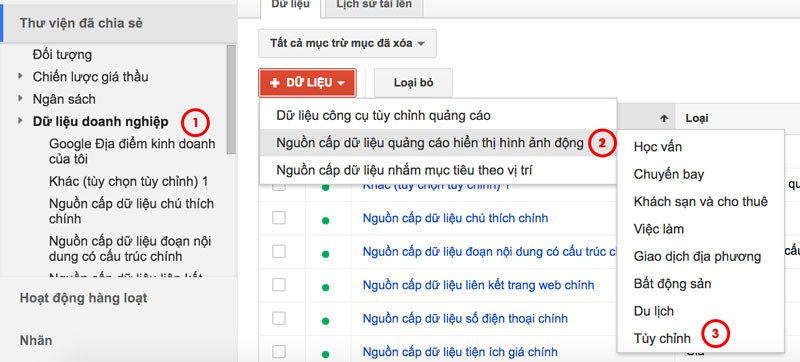Open 'Dữ liệu doanh nghiệp' in the sidebar
The height and width of the screenshot is (362, 800).
pyautogui.click(x=100, y=121)
